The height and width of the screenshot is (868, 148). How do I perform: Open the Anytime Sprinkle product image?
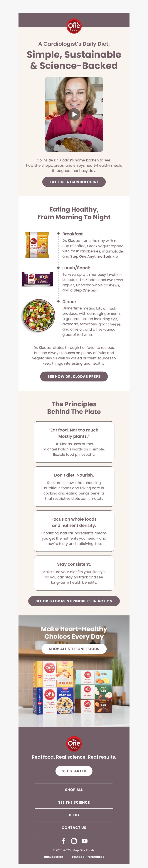coord(37,245)
